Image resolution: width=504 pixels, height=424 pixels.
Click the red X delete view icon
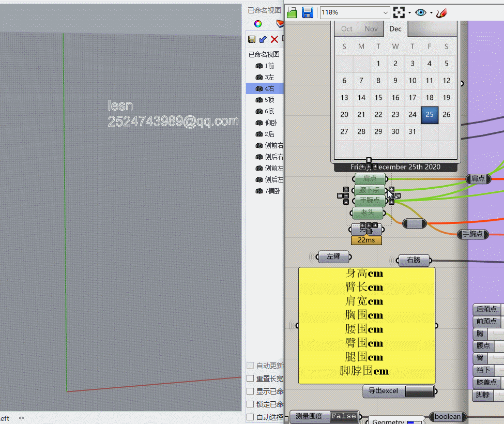274,39
